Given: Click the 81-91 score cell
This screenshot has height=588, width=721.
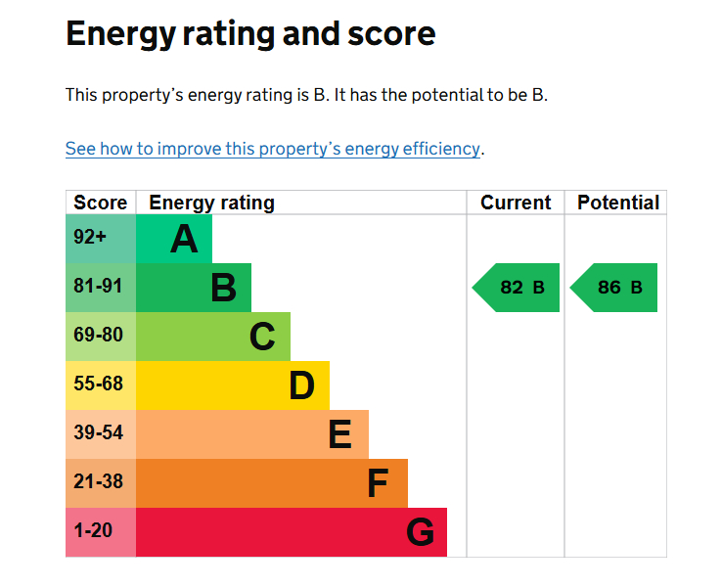Looking at the screenshot, I should (x=101, y=288).
